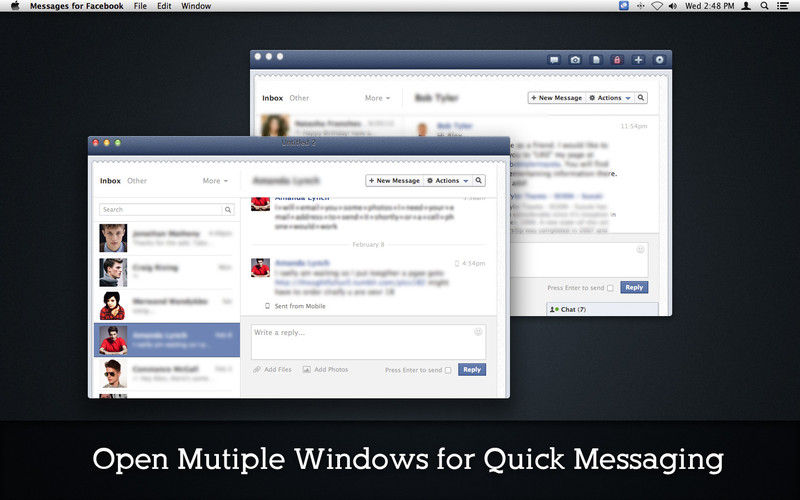Click the document page icon in back window toolbar

click(x=596, y=60)
